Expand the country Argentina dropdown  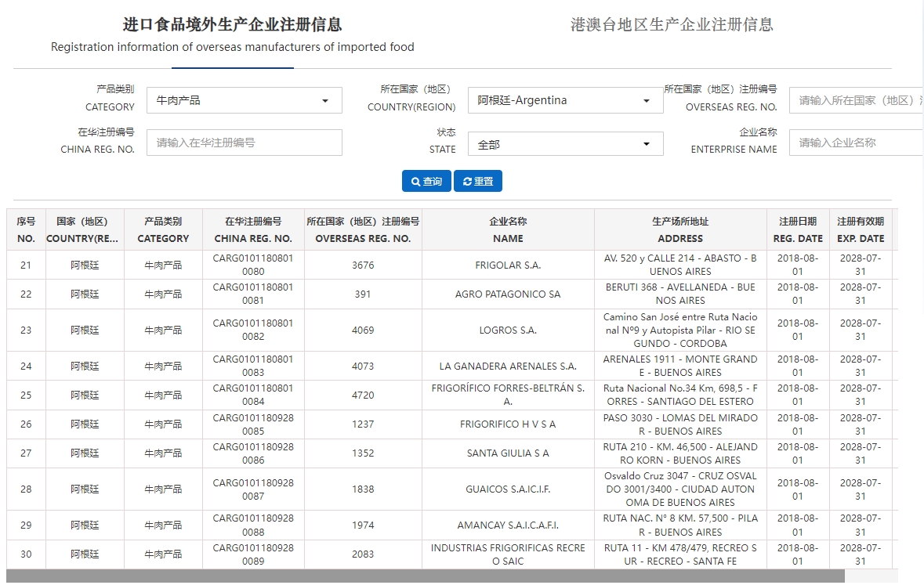(565, 100)
